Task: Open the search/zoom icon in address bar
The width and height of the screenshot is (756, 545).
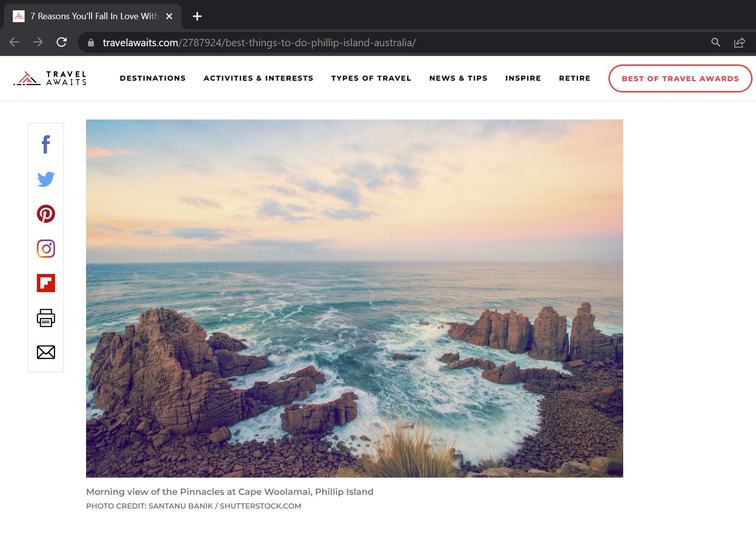Action: [716, 43]
